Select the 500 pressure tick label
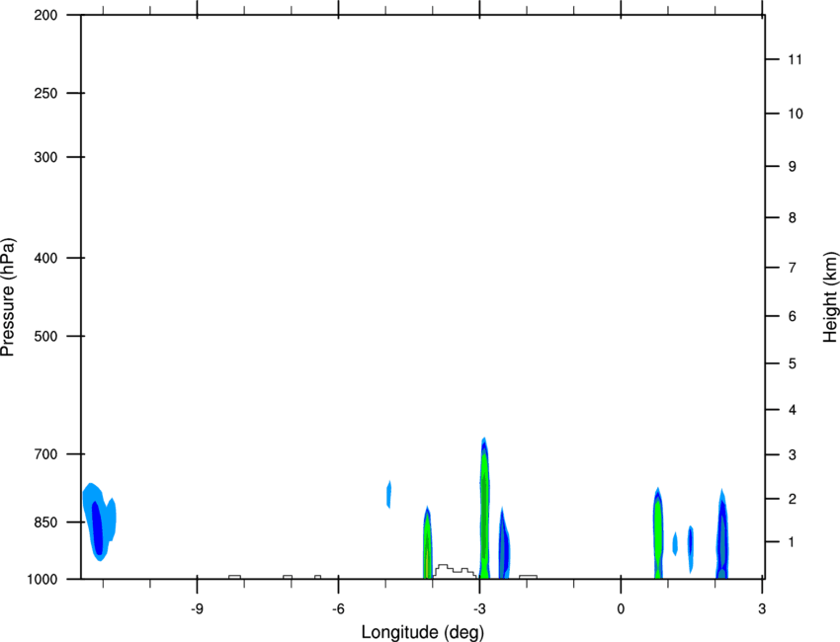The width and height of the screenshot is (840, 642). coord(45,336)
